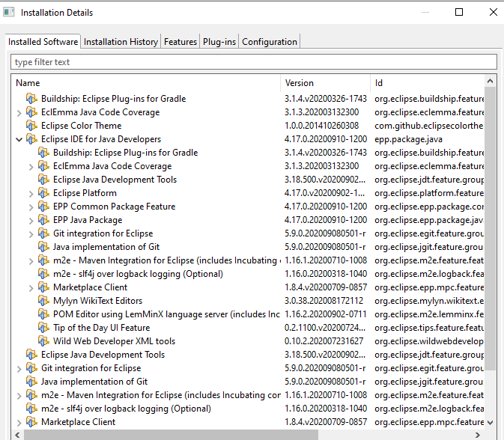Viewport: 504px width, 440px height.
Task: Click in the type filter text field
Action: click(x=254, y=62)
